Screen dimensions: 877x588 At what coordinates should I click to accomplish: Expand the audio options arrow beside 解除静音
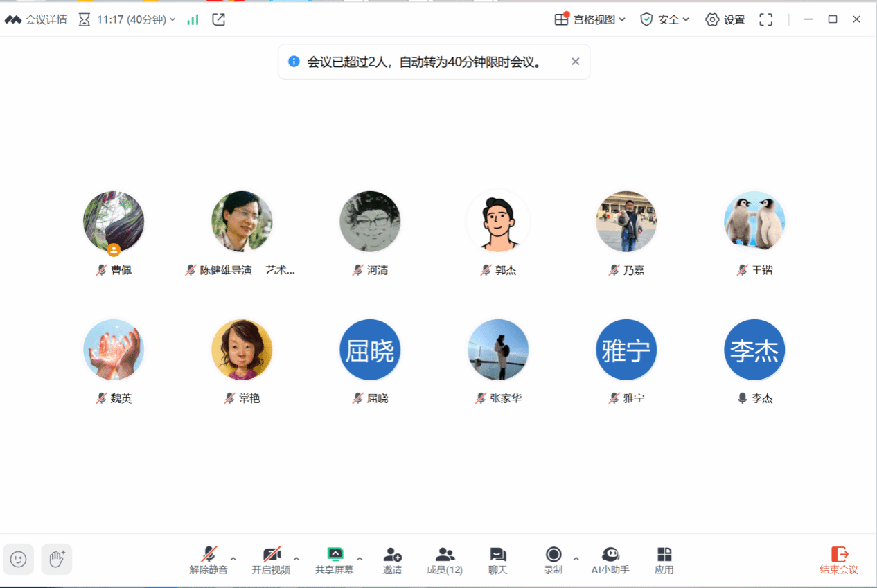coord(233,558)
